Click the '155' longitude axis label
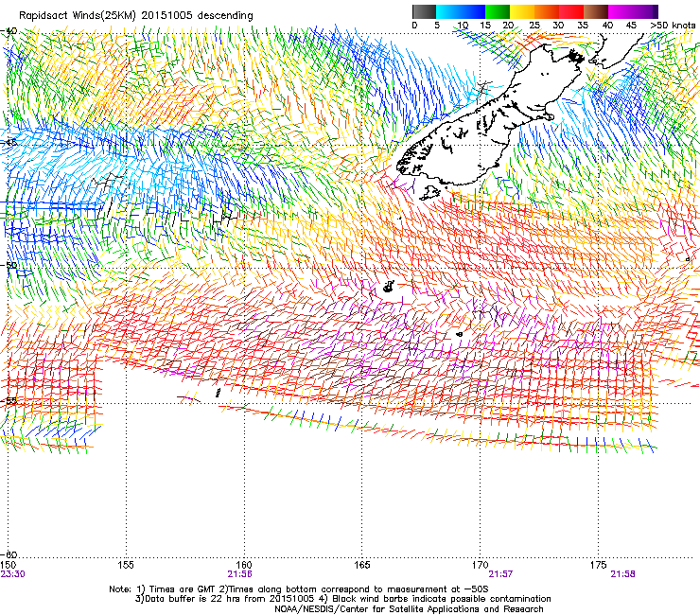Viewport: 700px width, 615px height. 126,565
